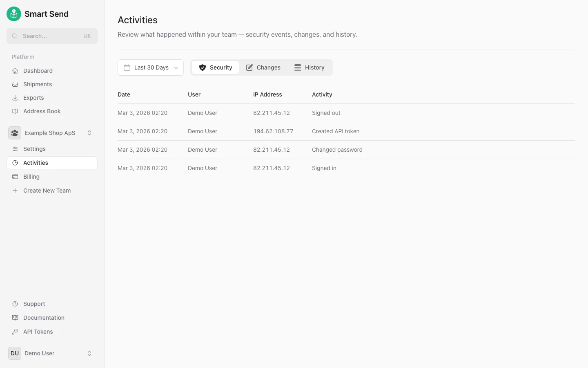Open the History tab
Screen dimensions: 588x368
point(309,67)
